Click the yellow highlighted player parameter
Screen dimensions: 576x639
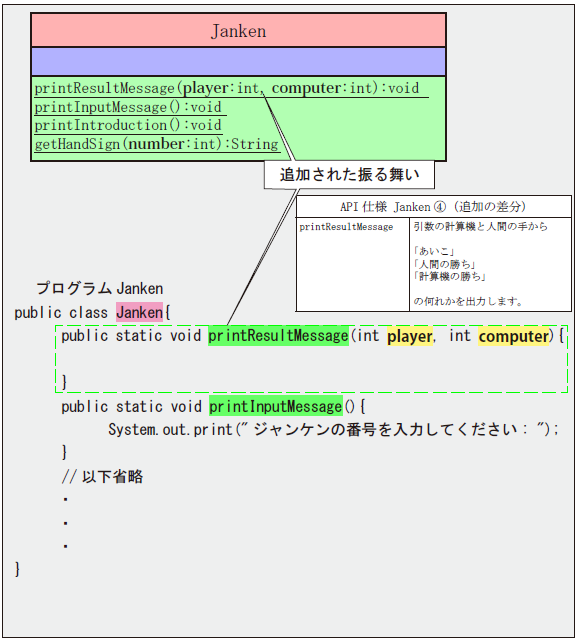(x=410, y=336)
